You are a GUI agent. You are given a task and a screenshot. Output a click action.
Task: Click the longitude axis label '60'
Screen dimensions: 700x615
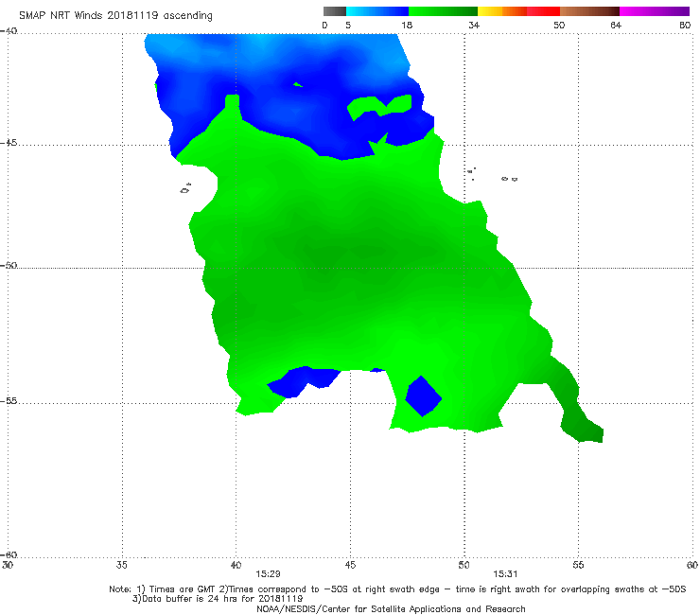tap(692, 566)
